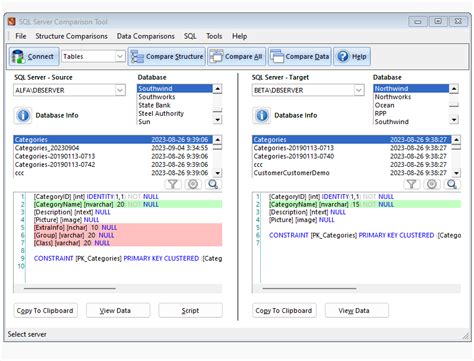Click target Copy To Clipboard button
This screenshot has width=474, height=361.
point(284,310)
